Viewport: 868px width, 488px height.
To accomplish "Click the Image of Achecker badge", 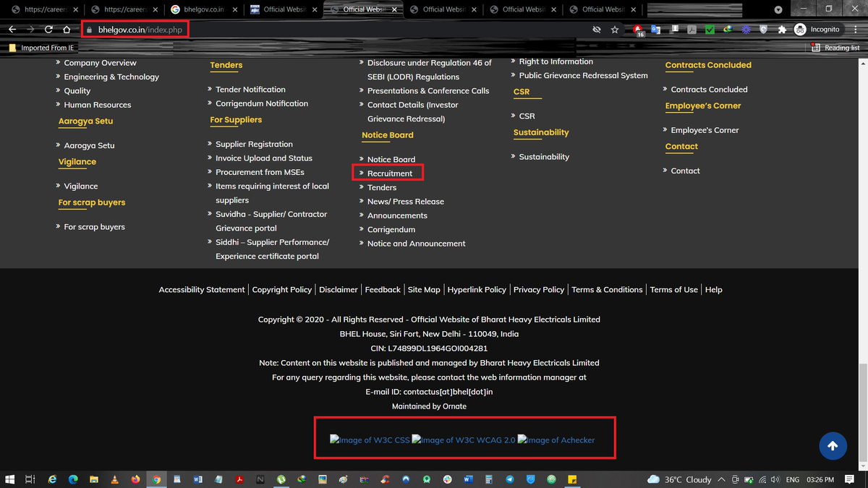I will [556, 440].
